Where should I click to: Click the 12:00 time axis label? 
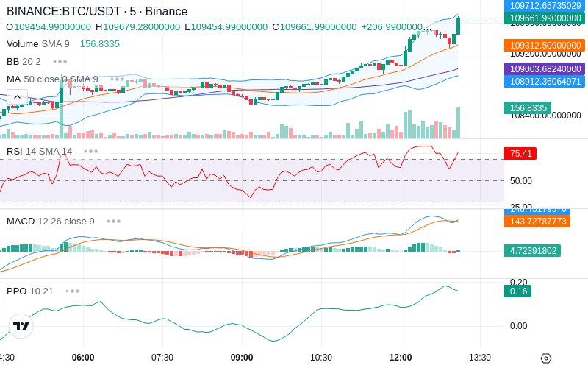click(401, 358)
